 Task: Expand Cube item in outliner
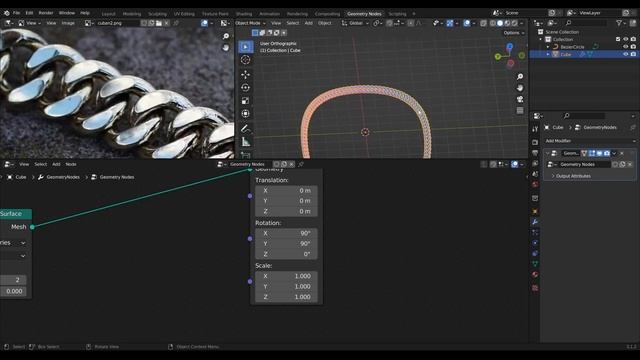[x=548, y=54]
